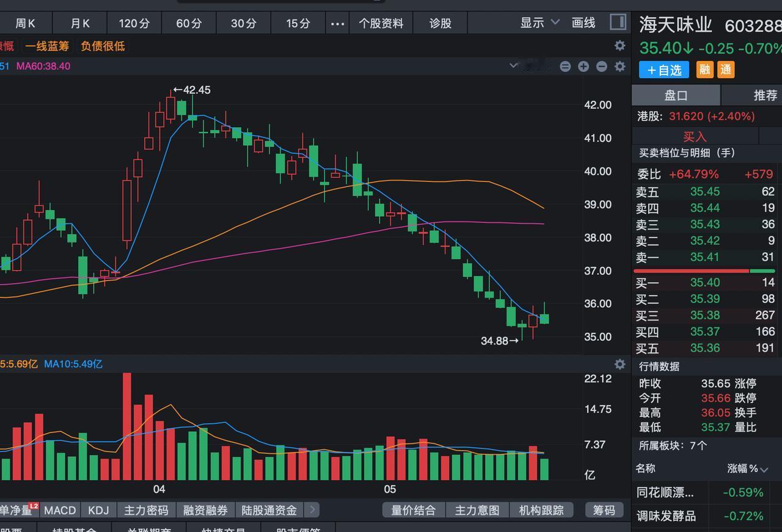The height and width of the screenshot is (532, 782).
Task: Switch to the 周K period tab
Action: click(x=26, y=23)
